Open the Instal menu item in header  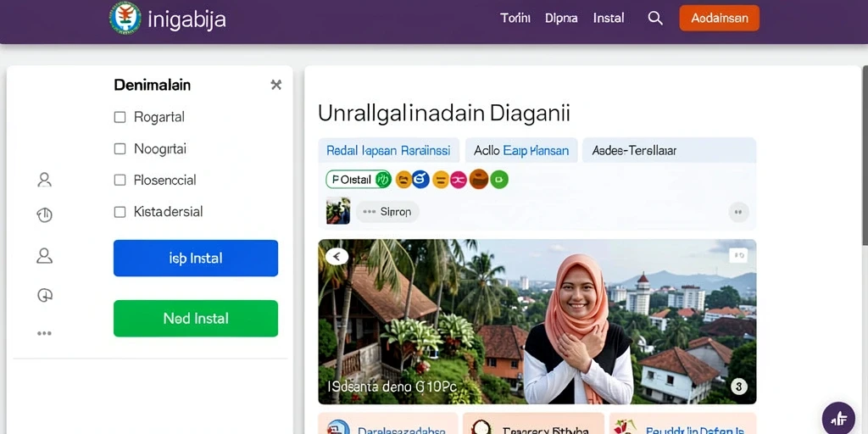click(x=609, y=19)
